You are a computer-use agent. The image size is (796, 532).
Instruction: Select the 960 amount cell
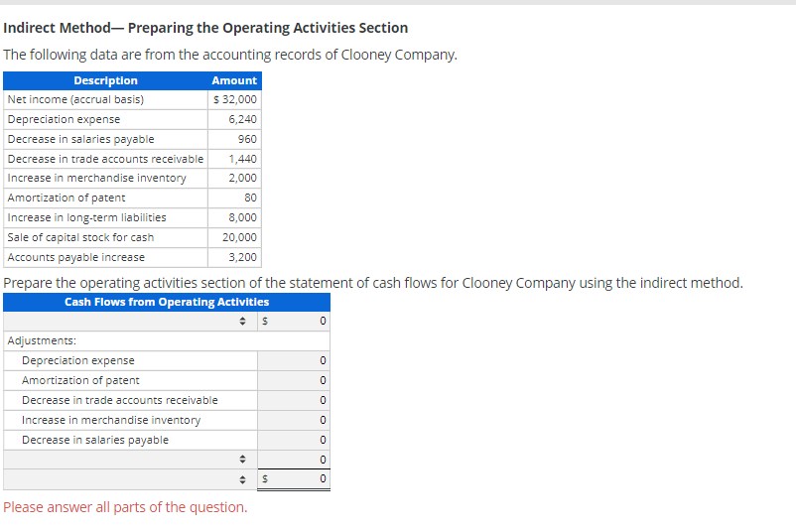(x=234, y=139)
